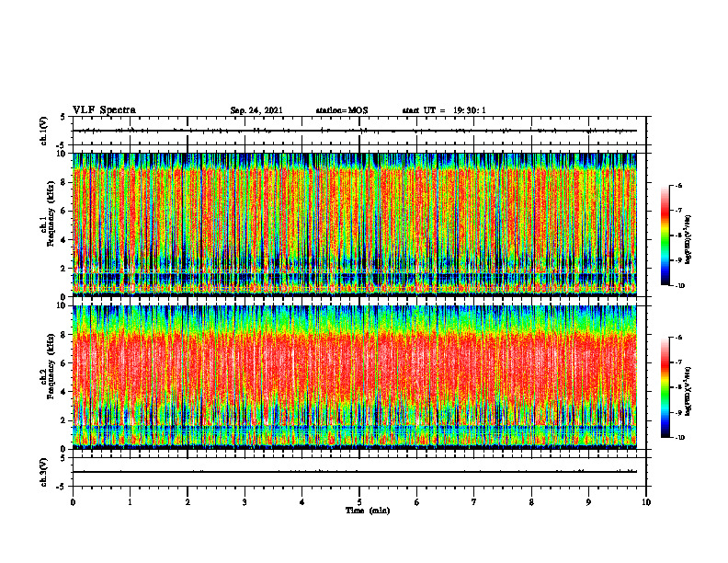Click the ch.2 spectrogram color bar

click(x=665, y=387)
